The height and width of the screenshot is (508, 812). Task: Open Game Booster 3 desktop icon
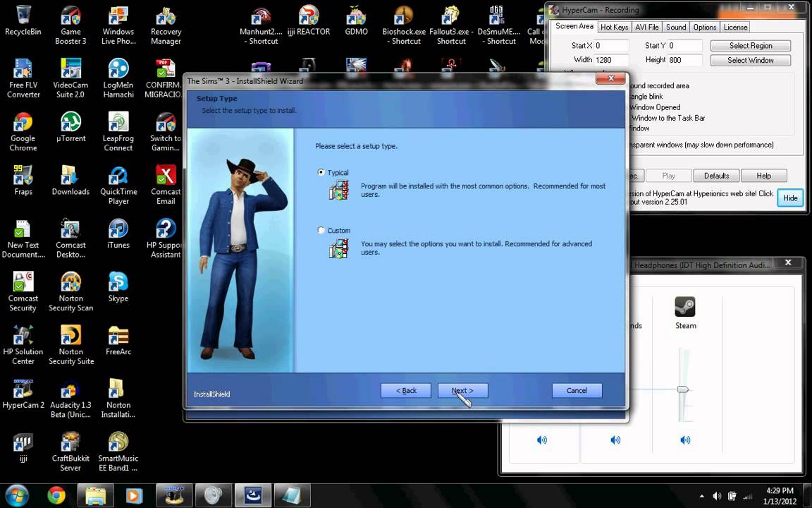tap(70, 25)
